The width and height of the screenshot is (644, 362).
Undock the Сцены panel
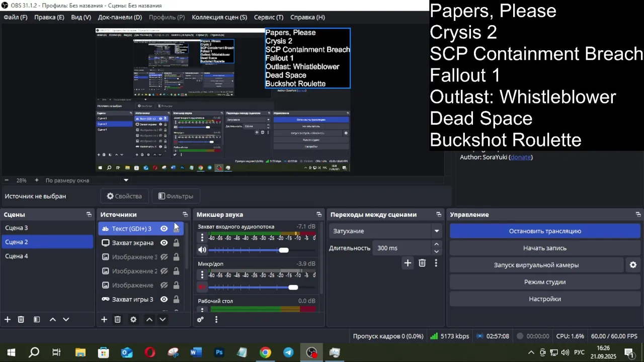[89, 215]
